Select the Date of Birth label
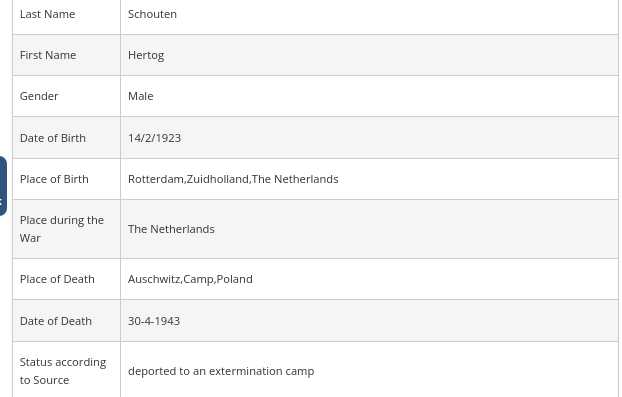 click(x=53, y=138)
